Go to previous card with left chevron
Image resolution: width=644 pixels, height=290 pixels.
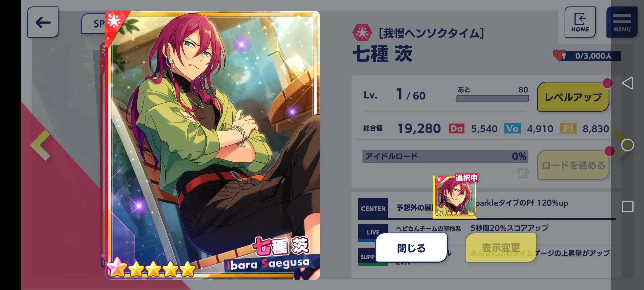click(40, 145)
